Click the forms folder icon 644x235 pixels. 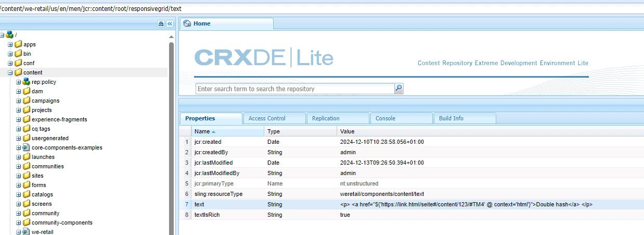[x=27, y=185]
